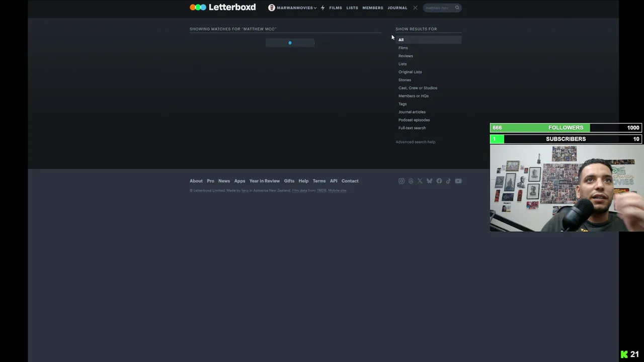644x362 pixels.
Task: Open the Contact footer link
Action: [x=350, y=181]
